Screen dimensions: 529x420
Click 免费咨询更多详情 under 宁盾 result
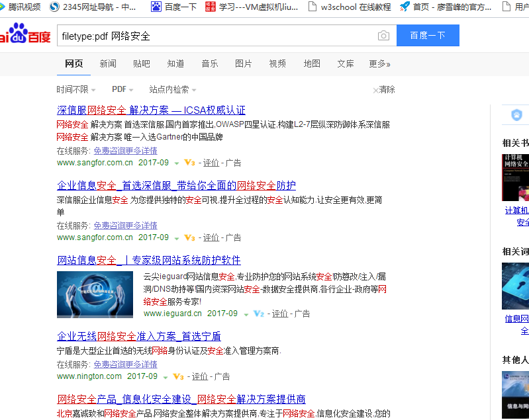click(126, 364)
